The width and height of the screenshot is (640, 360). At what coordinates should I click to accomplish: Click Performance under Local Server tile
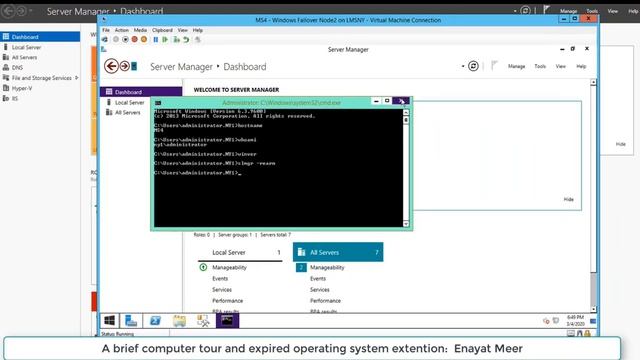coord(227,300)
